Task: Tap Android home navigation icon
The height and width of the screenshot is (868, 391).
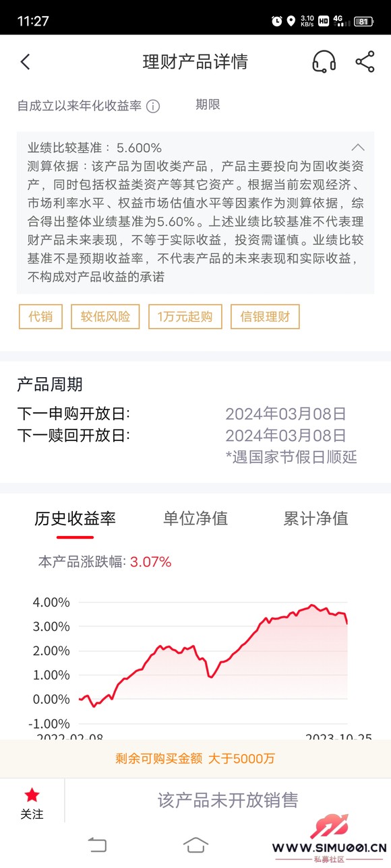Action: (195, 844)
